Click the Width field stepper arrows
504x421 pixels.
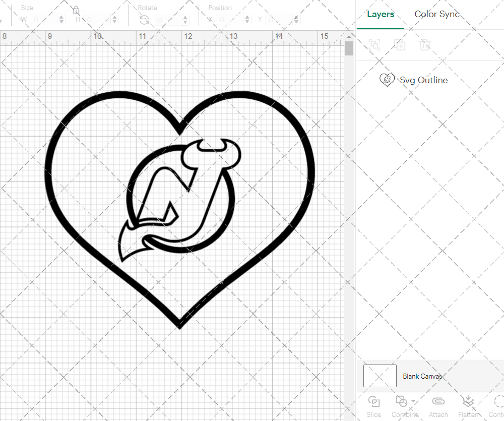tap(61, 20)
